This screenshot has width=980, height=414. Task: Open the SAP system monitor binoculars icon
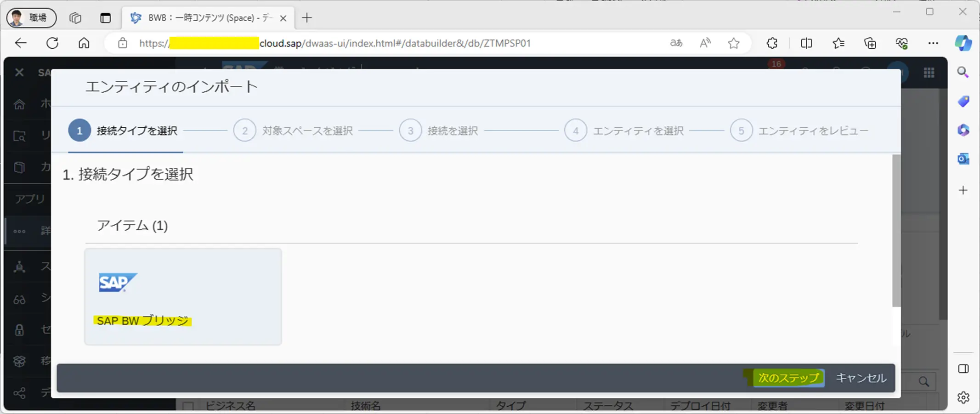[x=19, y=300]
